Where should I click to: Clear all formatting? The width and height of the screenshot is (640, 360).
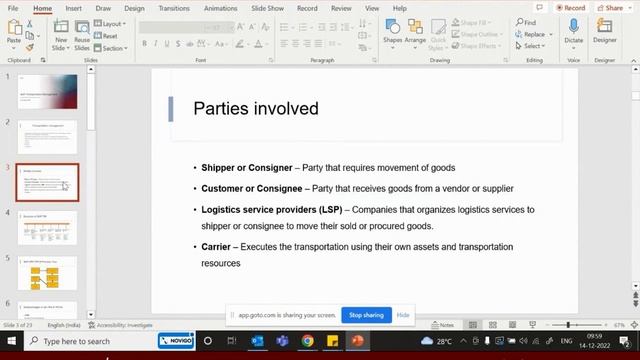pos(265,27)
